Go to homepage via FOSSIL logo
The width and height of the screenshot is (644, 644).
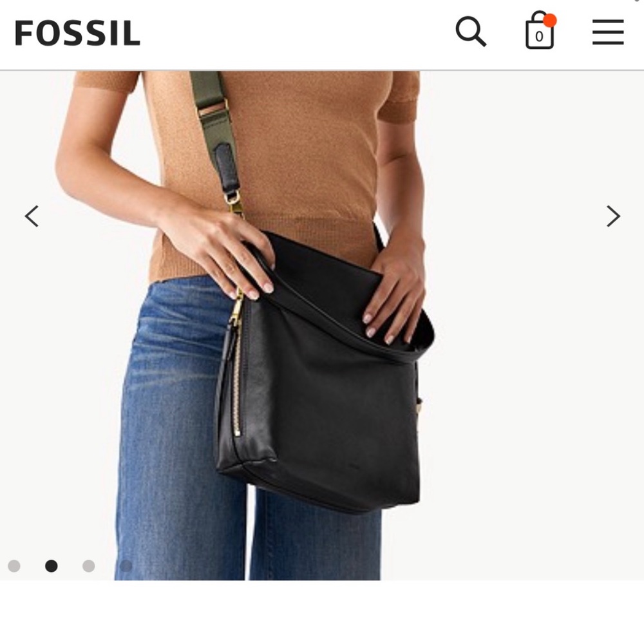click(77, 32)
